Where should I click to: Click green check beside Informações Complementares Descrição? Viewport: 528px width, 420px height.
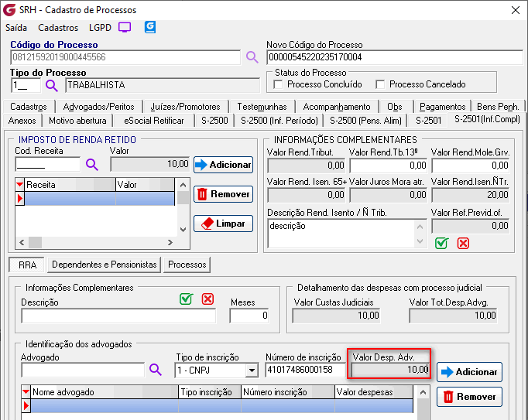click(186, 299)
